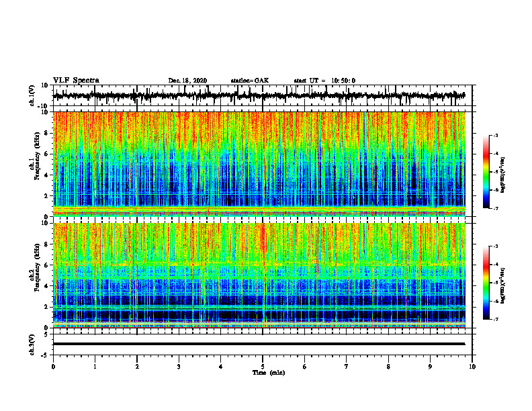Viewport: 532px width, 411px height.
Task: Click time axis tick label "4"
Action: pos(221,367)
